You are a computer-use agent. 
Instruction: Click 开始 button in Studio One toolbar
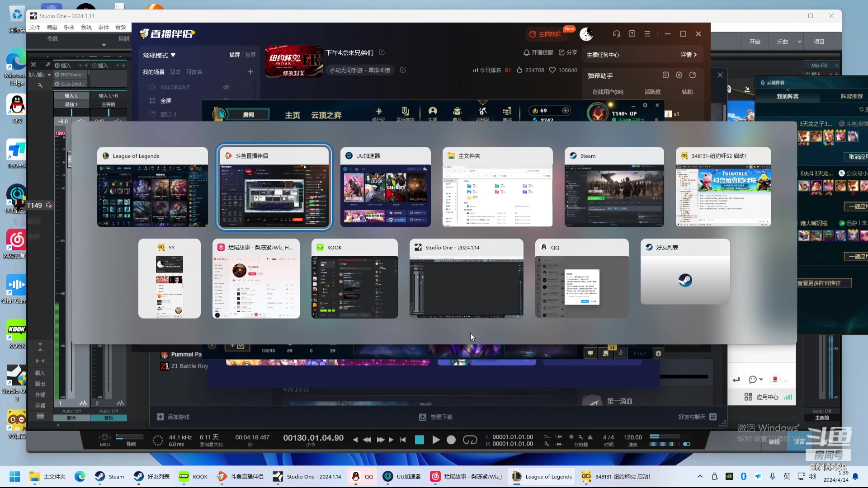[x=755, y=42]
